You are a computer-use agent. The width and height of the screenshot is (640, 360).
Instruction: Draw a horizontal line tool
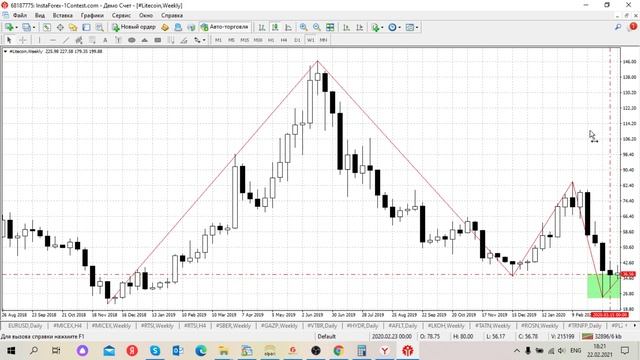click(x=53, y=40)
